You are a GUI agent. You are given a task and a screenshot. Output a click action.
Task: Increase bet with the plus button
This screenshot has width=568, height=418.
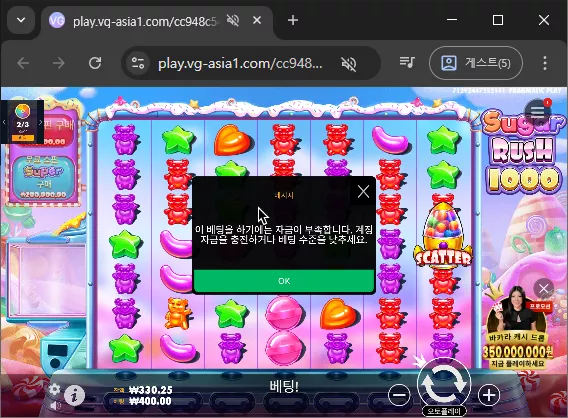[x=489, y=395]
